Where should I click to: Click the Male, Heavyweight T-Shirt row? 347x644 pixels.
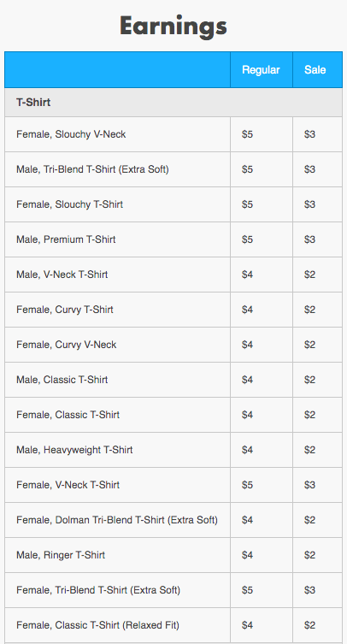click(173, 450)
